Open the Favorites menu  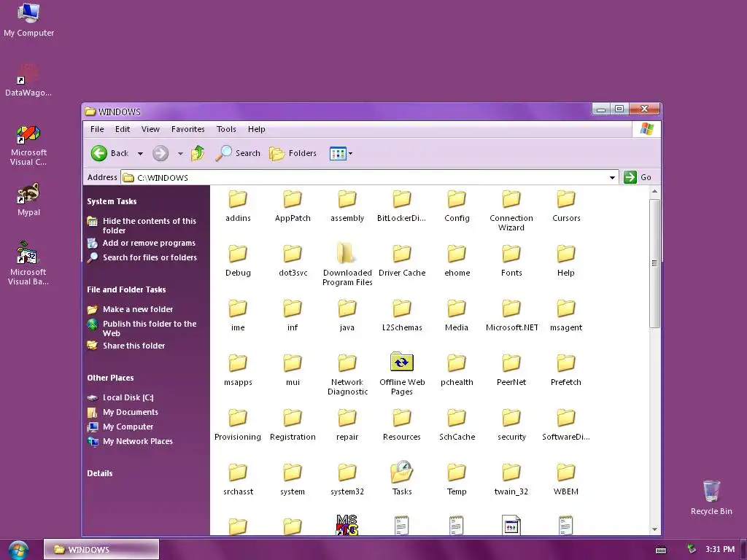(x=188, y=129)
